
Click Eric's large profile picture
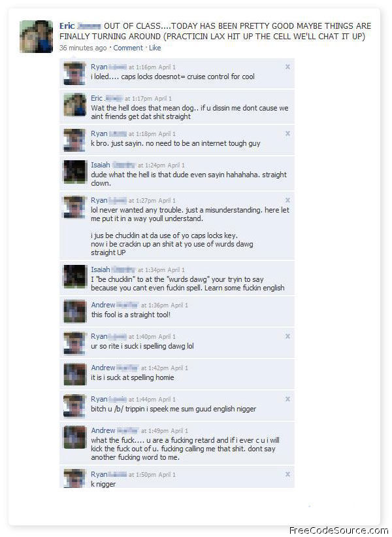[x=36, y=37]
